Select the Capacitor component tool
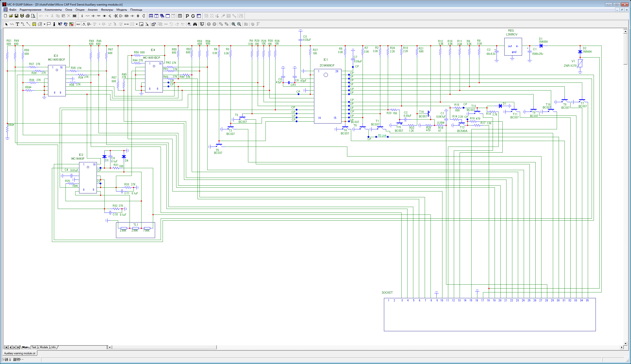 pos(93,16)
